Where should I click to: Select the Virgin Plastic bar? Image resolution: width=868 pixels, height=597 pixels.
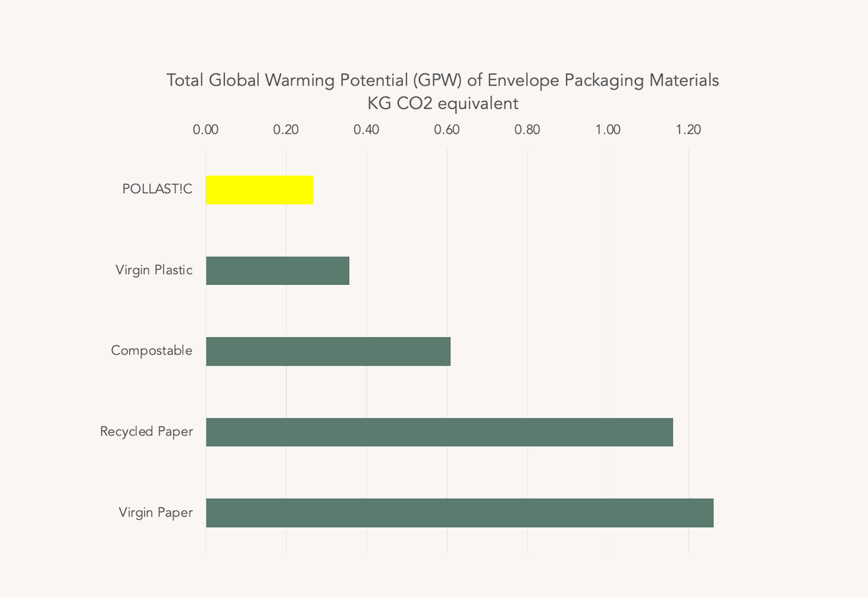point(277,270)
